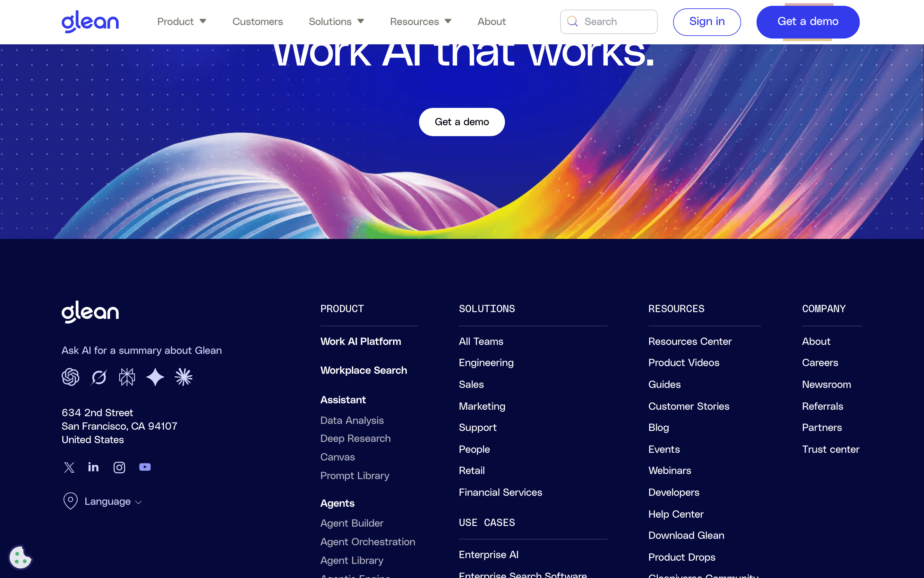Click the search magnifier icon
The height and width of the screenshot is (578, 924).
tap(572, 22)
